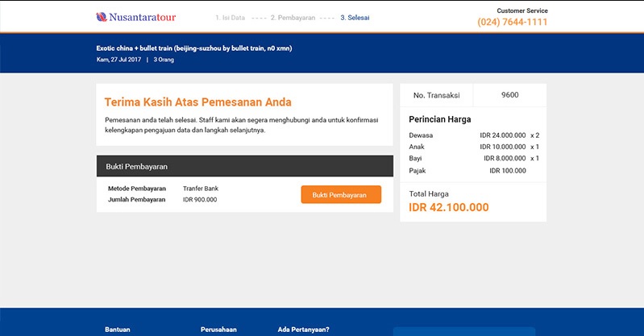Image resolution: width=644 pixels, height=336 pixels.
Task: Go to step 2 Pembayaran
Action: 293,18
